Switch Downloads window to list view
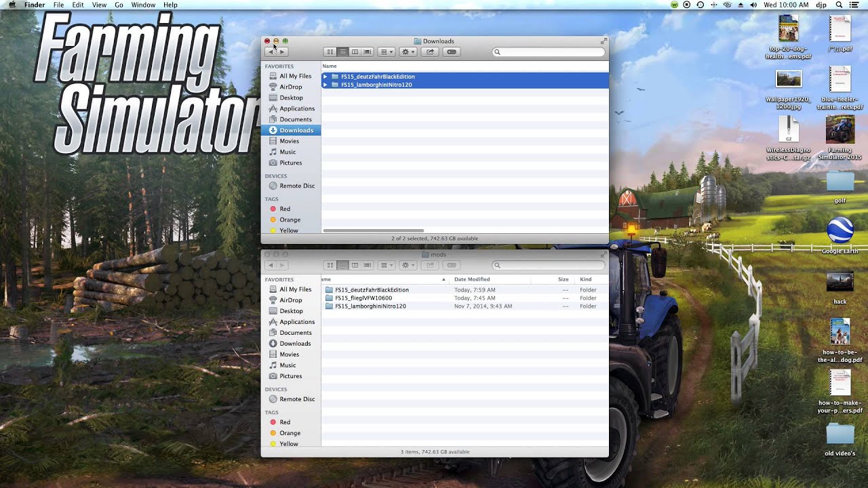The width and height of the screenshot is (868, 488). click(342, 52)
